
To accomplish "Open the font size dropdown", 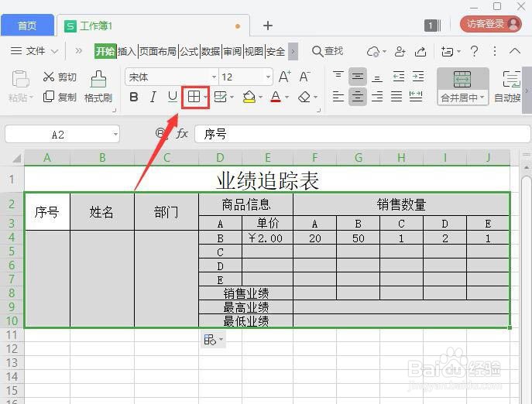I will pyautogui.click(x=268, y=77).
